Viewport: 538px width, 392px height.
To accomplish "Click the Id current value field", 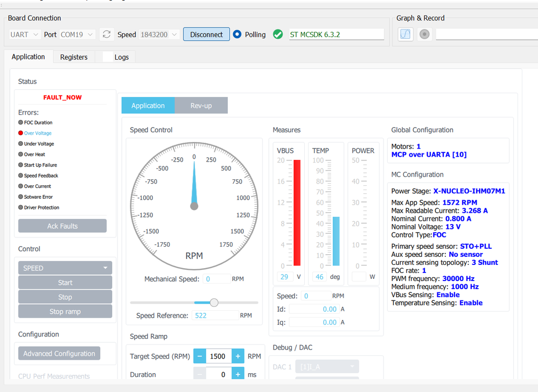I will coord(314,309).
